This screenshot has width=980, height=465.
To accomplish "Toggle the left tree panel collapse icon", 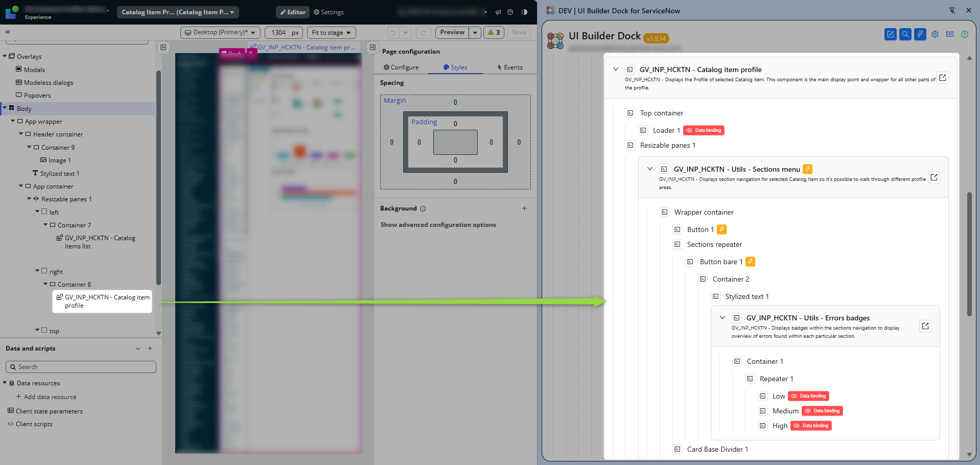I will (163, 48).
